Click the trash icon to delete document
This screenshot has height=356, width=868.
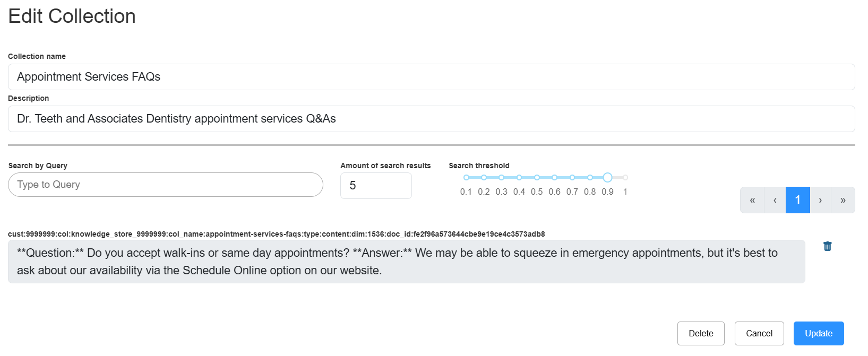point(827,246)
